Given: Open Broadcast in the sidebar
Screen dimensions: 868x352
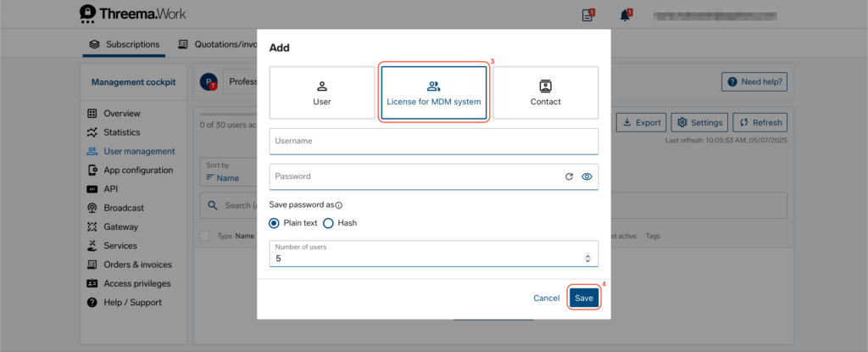Looking at the screenshot, I should (124, 208).
